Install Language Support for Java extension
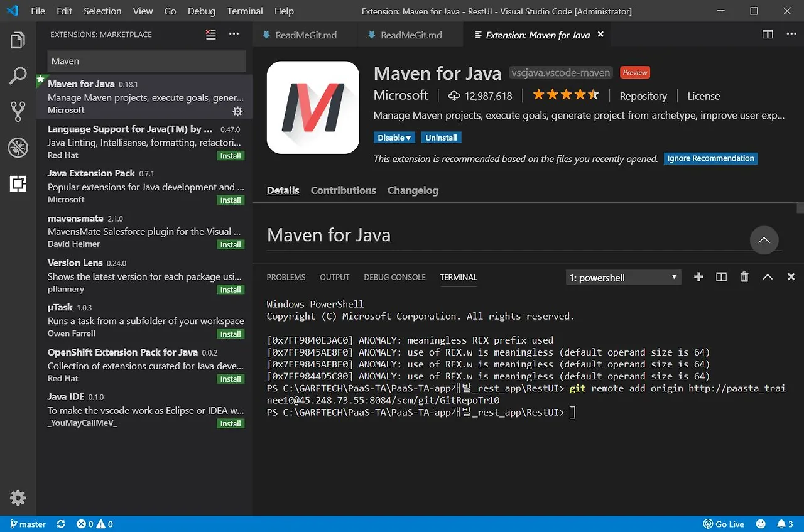 231,156
